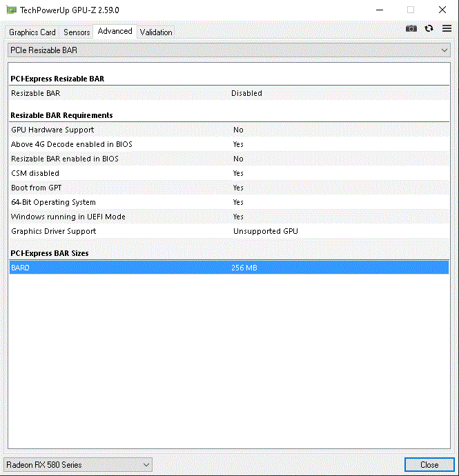
Task: Click the GPU Hardware Support row
Action: click(228, 130)
